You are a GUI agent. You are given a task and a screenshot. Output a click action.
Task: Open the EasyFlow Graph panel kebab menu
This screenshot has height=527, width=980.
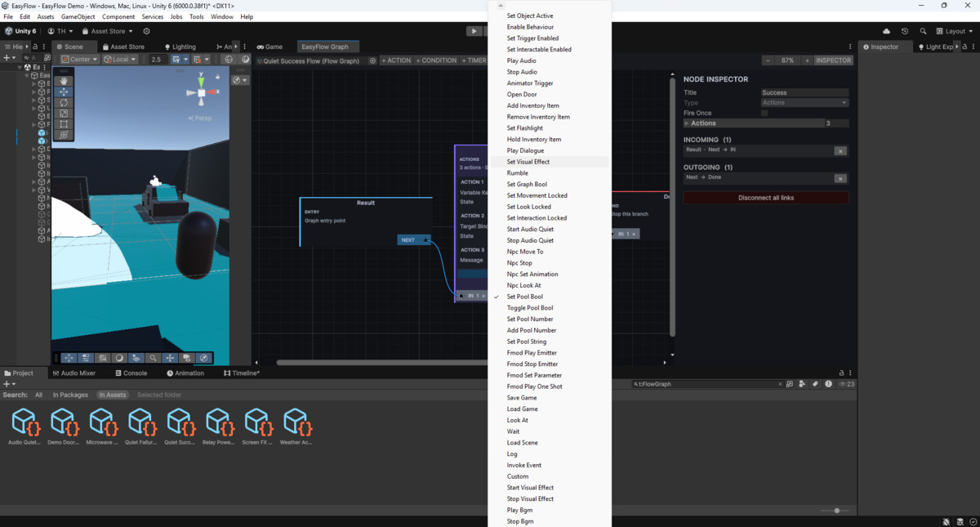click(x=850, y=47)
